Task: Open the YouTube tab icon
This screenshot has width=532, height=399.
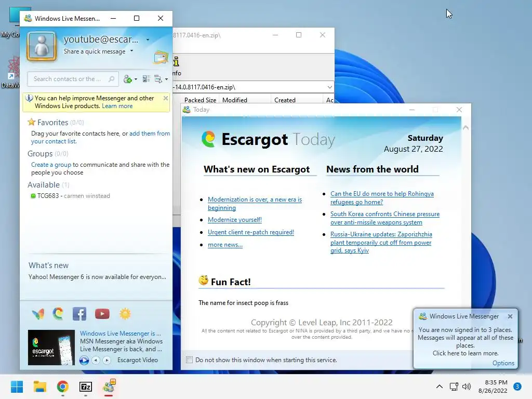Action: pos(102,314)
